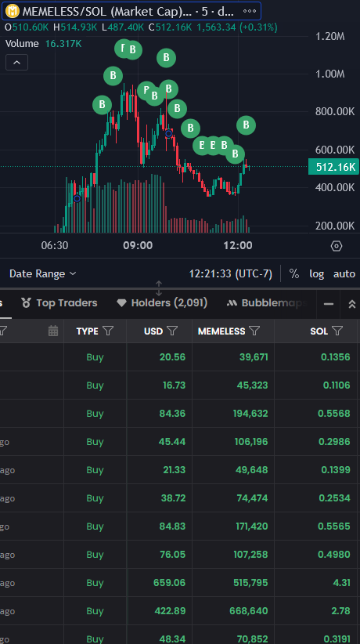Open the Date Range dropdown
360x644 pixels.
click(x=43, y=273)
